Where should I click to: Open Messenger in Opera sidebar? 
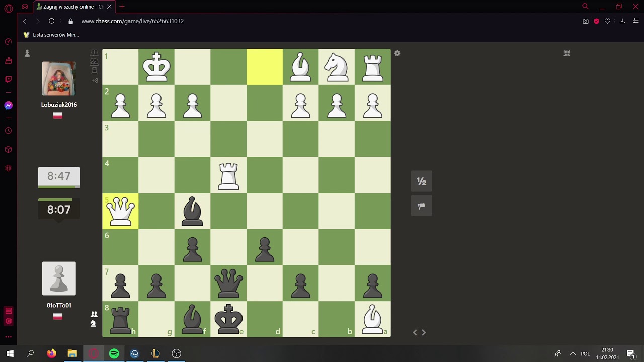8,106
